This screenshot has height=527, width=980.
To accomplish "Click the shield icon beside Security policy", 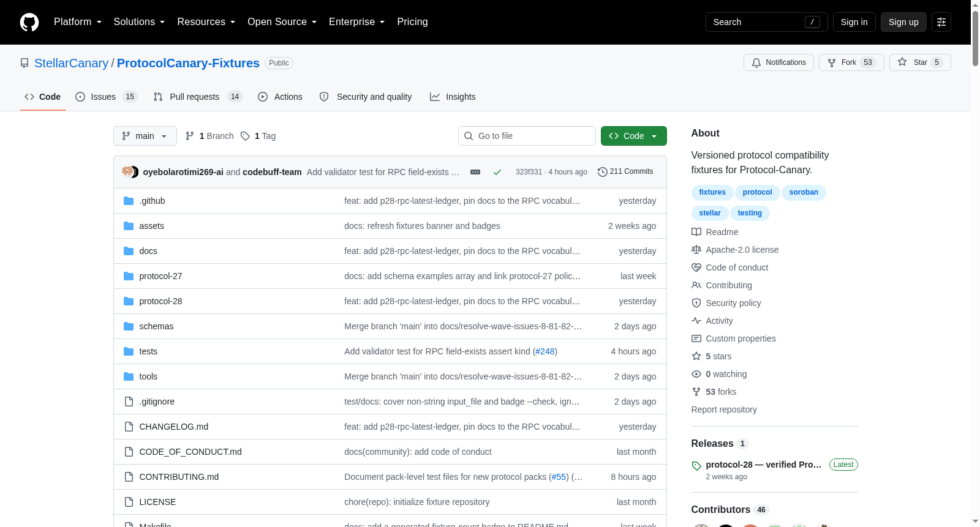I will pos(696,303).
